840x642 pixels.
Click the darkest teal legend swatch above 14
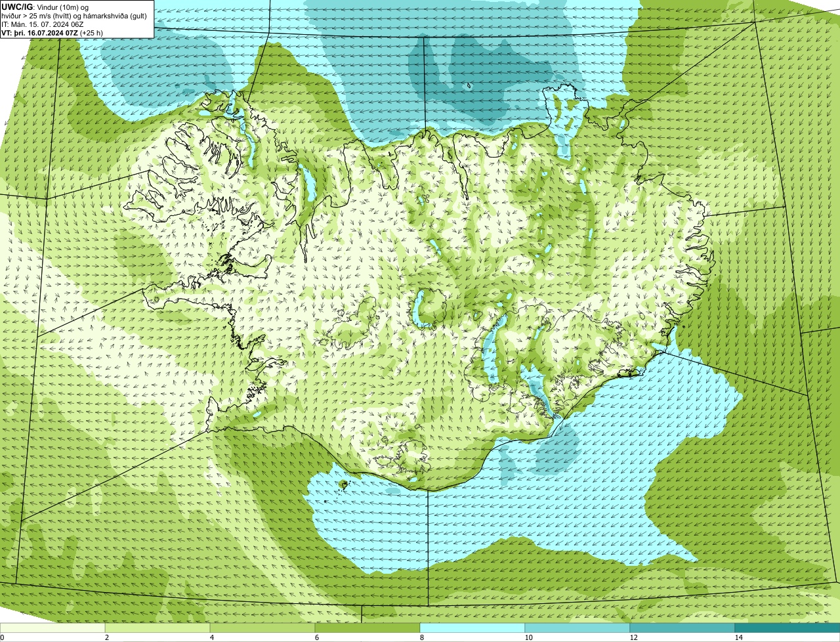pos(787,628)
